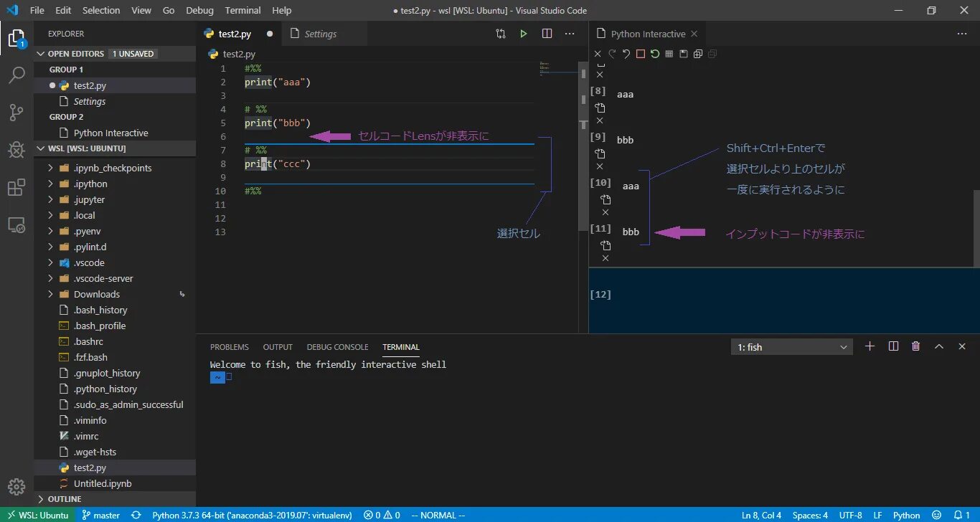Expand the OUTLINE section
The width and height of the screenshot is (980, 522).
[x=115, y=499]
